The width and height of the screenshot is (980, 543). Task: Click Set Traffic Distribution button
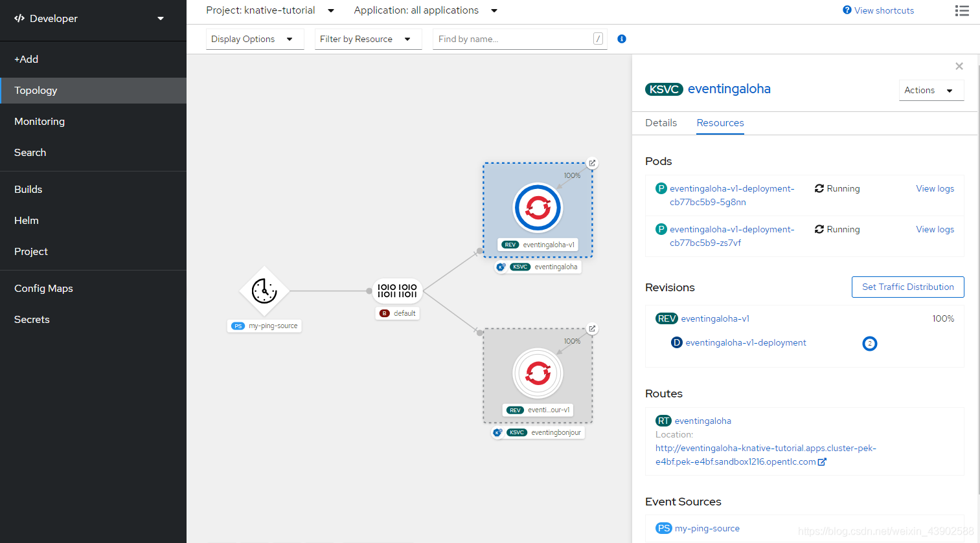tap(907, 287)
